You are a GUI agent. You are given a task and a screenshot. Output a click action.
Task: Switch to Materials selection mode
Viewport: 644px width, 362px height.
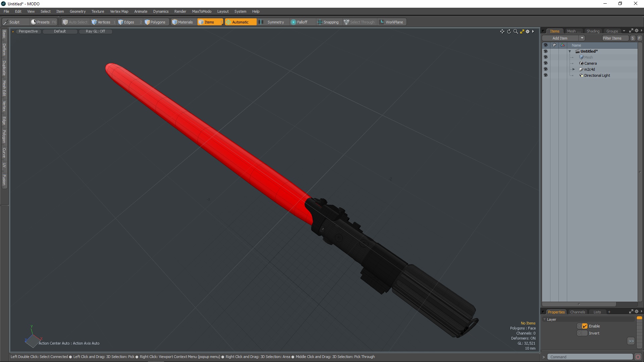(x=183, y=22)
